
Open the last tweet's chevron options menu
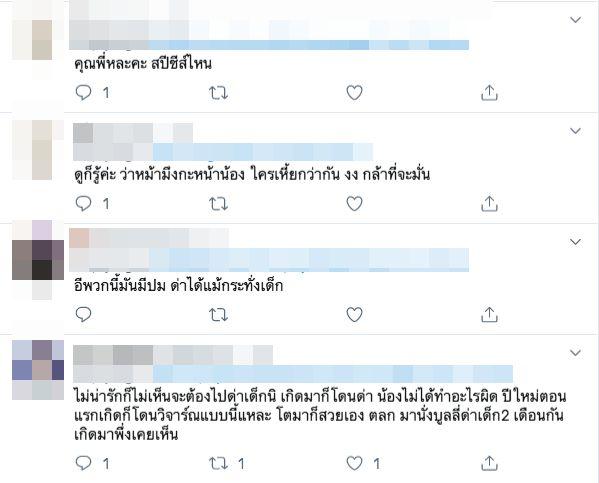tap(575, 352)
